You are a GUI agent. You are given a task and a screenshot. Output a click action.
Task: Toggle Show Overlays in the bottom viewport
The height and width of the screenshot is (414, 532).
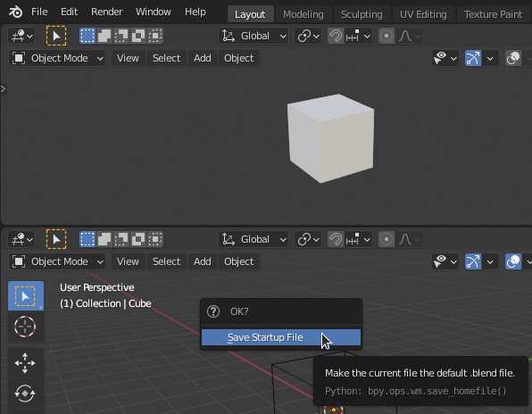tap(513, 261)
